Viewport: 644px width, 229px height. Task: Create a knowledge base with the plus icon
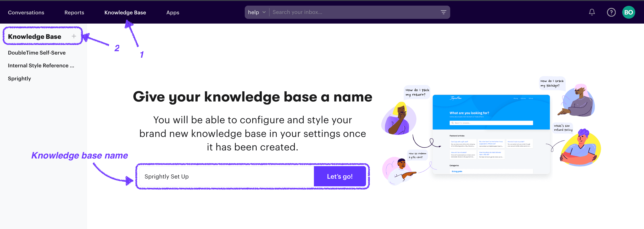(74, 36)
